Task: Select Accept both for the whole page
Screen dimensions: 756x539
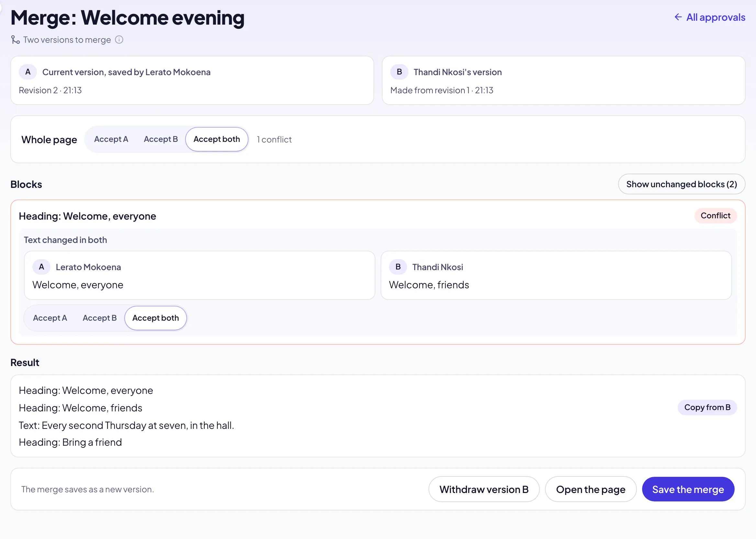Action: coord(217,139)
